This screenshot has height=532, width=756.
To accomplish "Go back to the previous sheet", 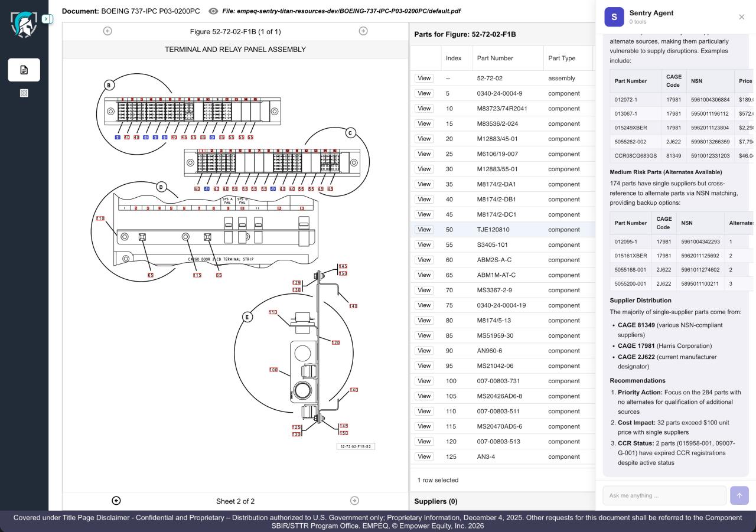I will [116, 501].
